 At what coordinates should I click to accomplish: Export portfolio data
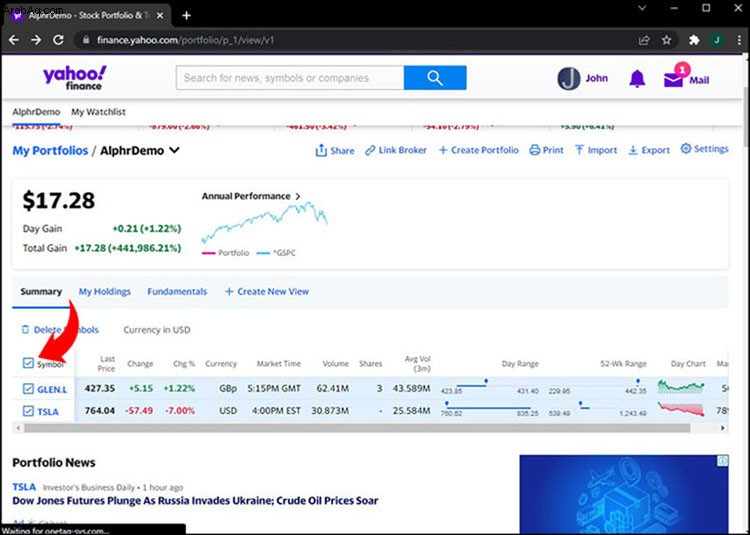[x=649, y=150]
